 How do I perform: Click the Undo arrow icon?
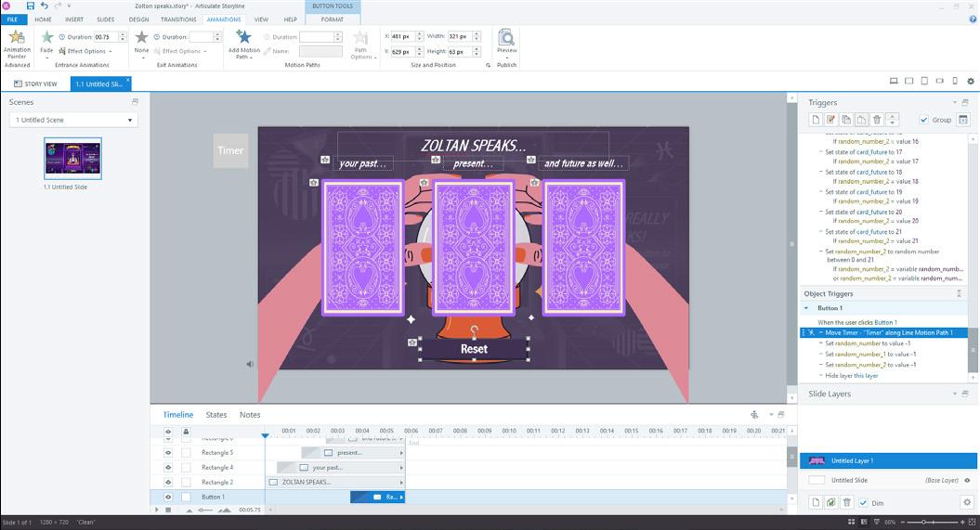pos(45,6)
